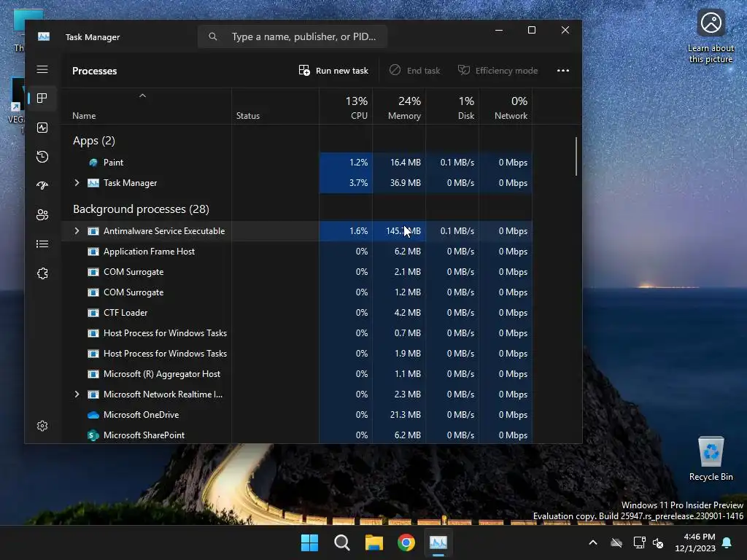Sort by the Network column

coord(506,108)
